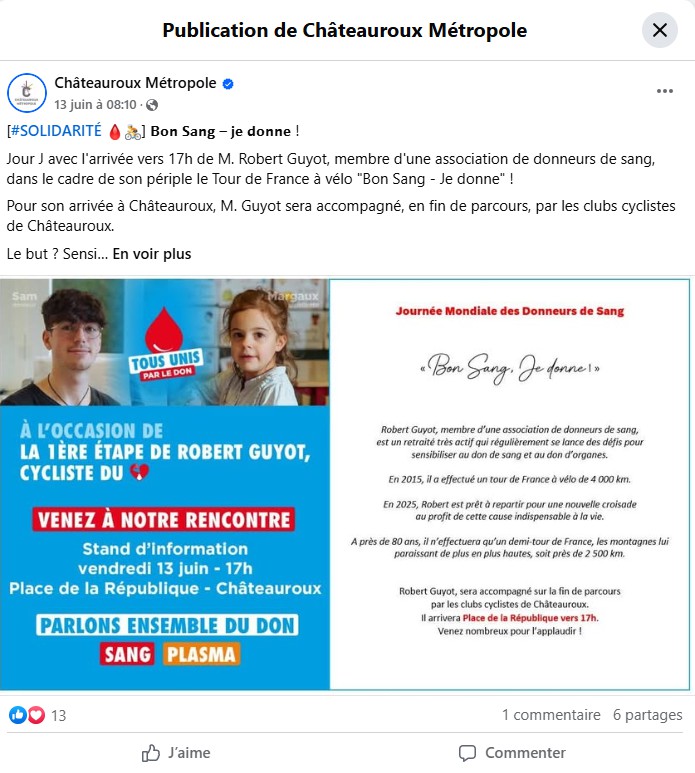Click the thumbs-up icon beside J'aime

coord(151,753)
